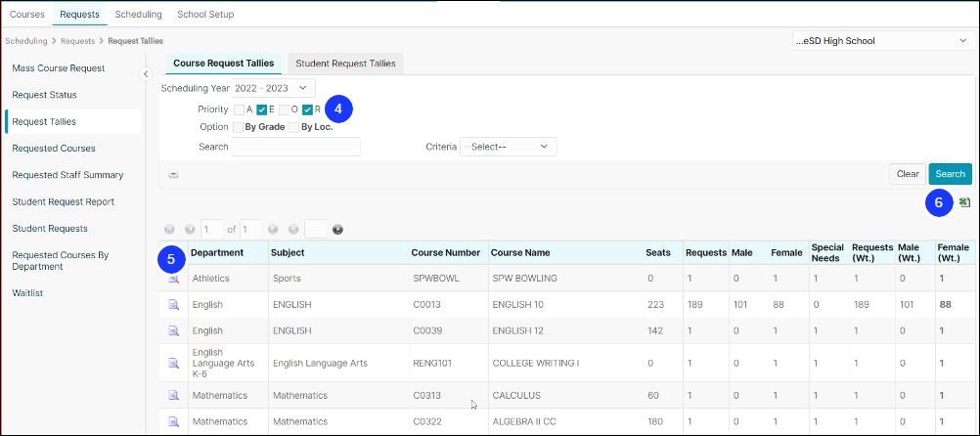
Task: Go to next page arrow
Action: tap(273, 230)
